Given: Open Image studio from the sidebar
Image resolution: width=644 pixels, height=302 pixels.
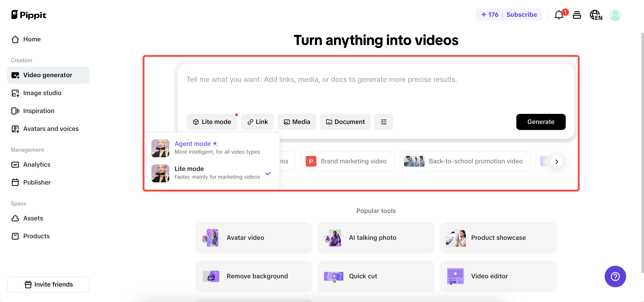Looking at the screenshot, I should tap(42, 93).
